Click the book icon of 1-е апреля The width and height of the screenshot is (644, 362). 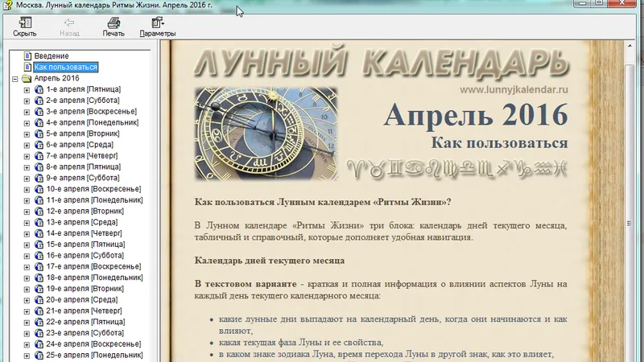pyautogui.click(x=39, y=89)
